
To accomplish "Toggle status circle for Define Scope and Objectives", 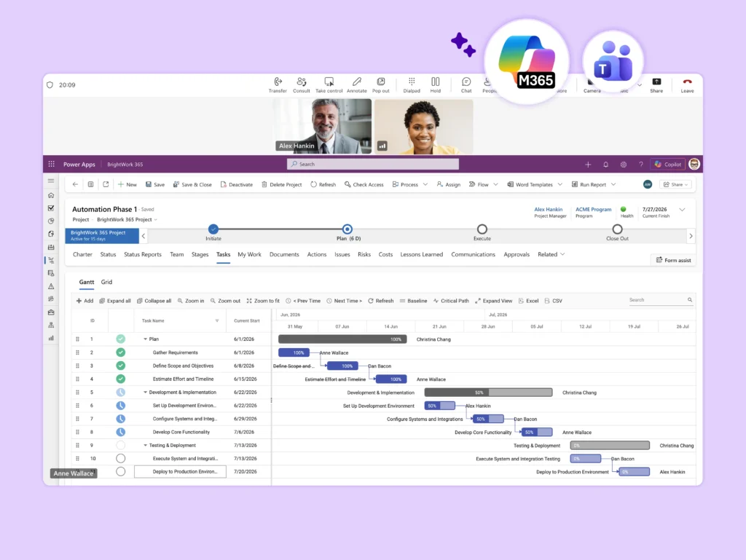I will (121, 366).
